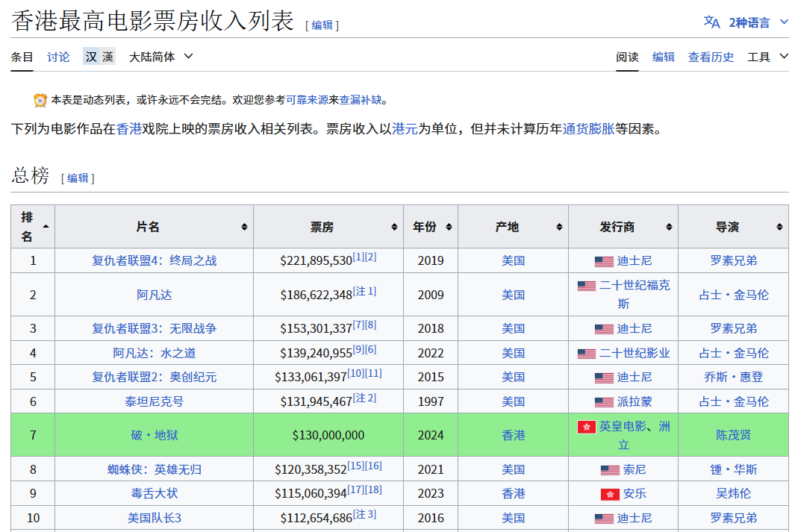Screen dimensions: 792x532
Task: Click US flag next to 二十世纪福克斯
Action: click(587, 286)
